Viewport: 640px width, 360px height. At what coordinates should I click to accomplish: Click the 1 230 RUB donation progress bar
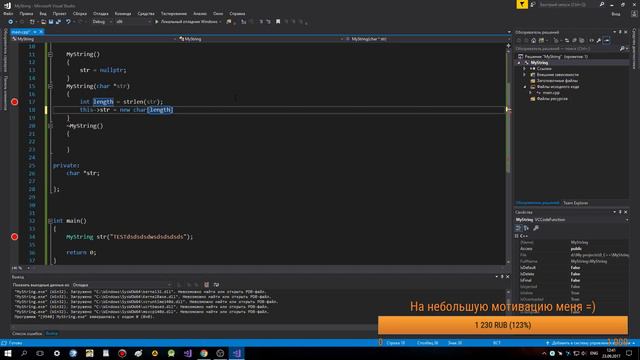pyautogui.click(x=503, y=325)
